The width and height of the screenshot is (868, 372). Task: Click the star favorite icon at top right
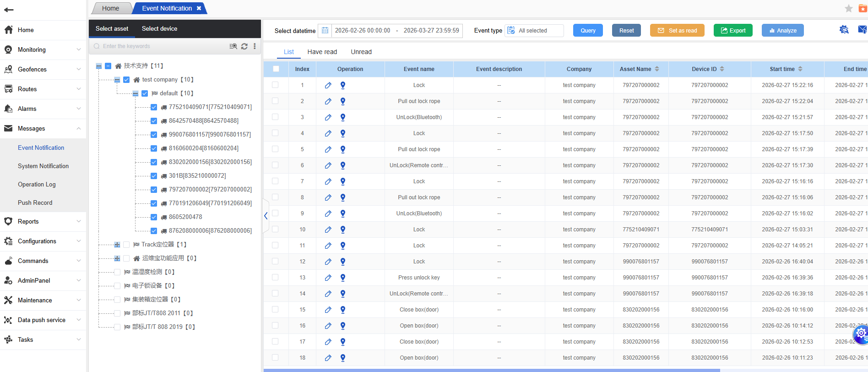click(x=848, y=8)
